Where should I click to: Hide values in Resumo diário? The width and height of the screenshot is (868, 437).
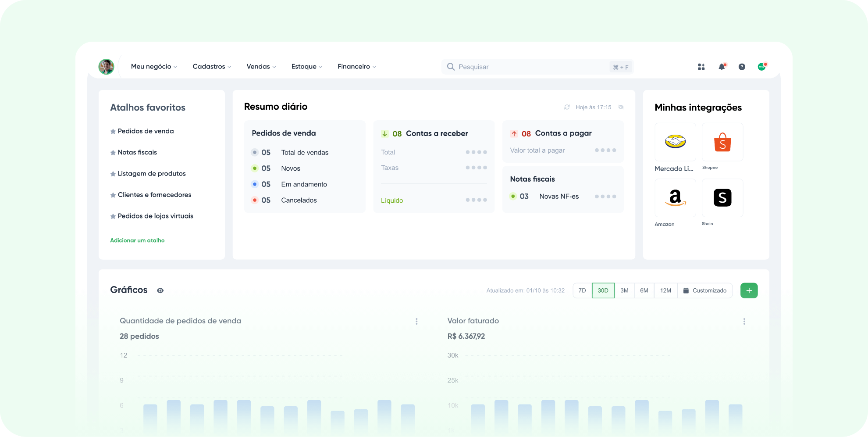[x=621, y=107]
